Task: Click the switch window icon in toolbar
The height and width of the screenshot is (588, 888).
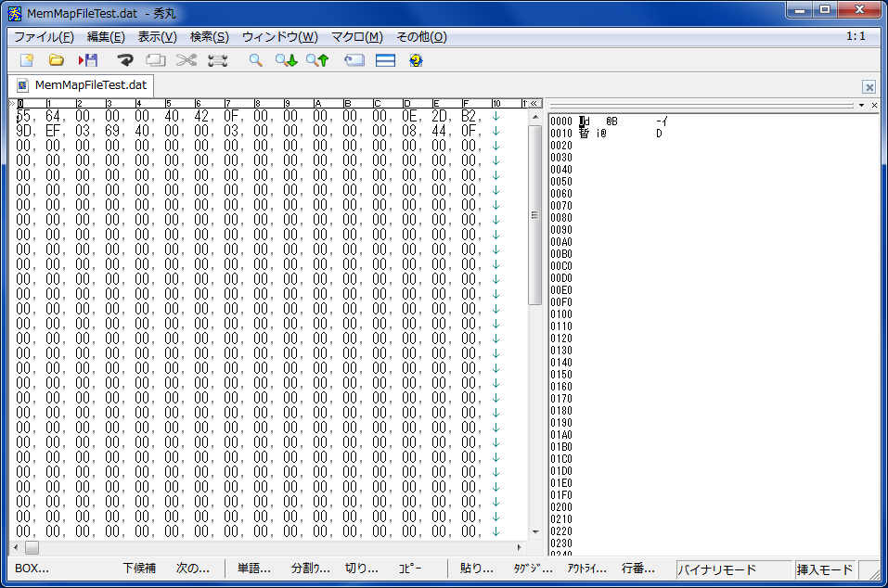Action: click(354, 60)
